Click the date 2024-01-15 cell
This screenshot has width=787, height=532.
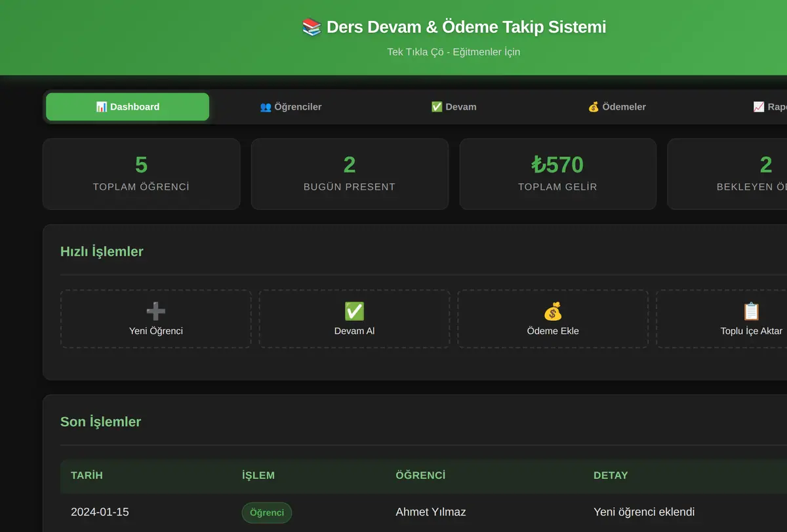pos(100,512)
